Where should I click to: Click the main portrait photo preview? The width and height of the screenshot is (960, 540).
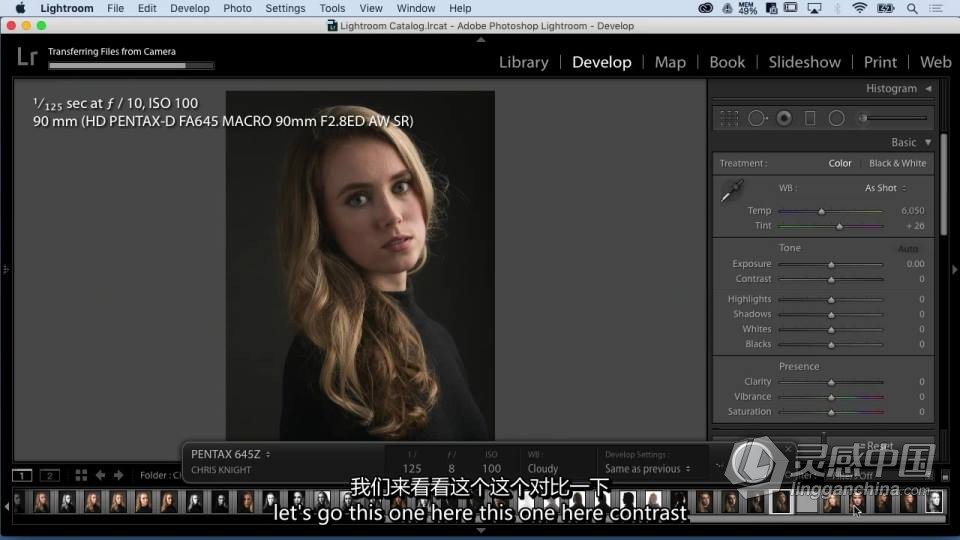(360, 265)
